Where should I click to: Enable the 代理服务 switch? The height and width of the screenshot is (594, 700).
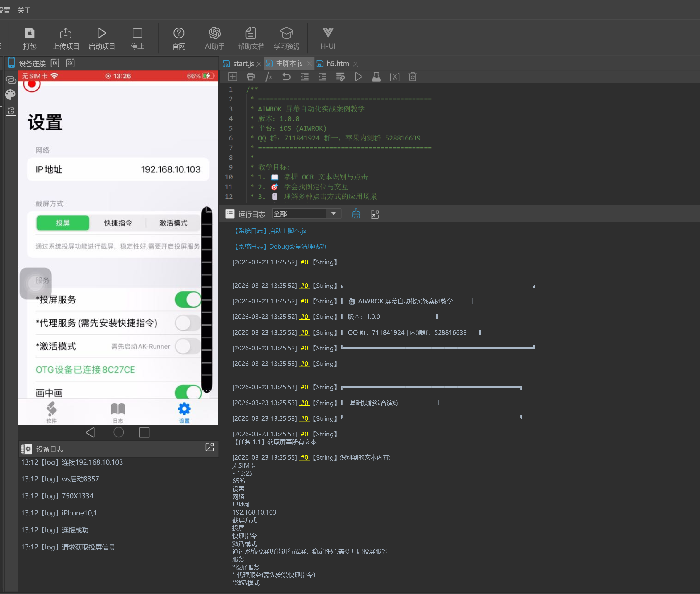tap(188, 323)
